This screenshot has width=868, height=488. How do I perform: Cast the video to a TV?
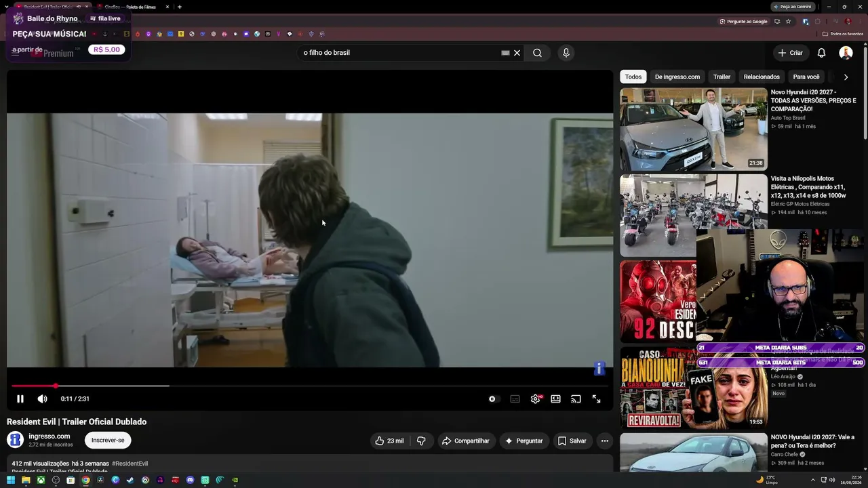point(576,399)
